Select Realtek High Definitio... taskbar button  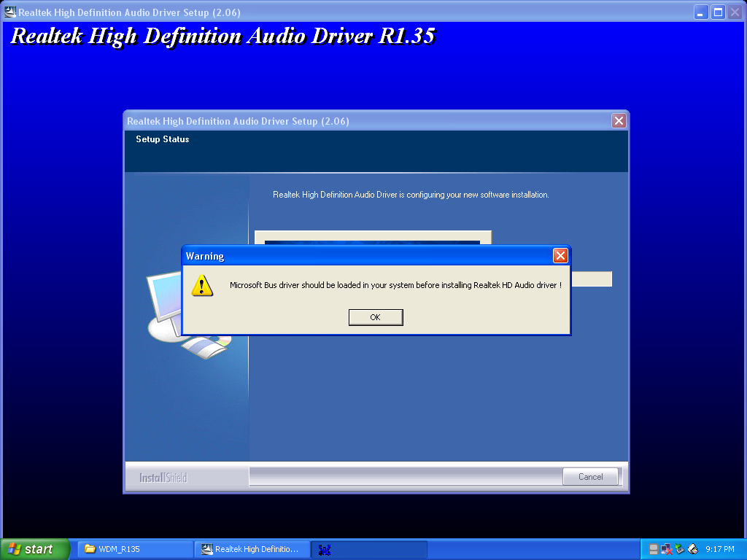(x=252, y=549)
